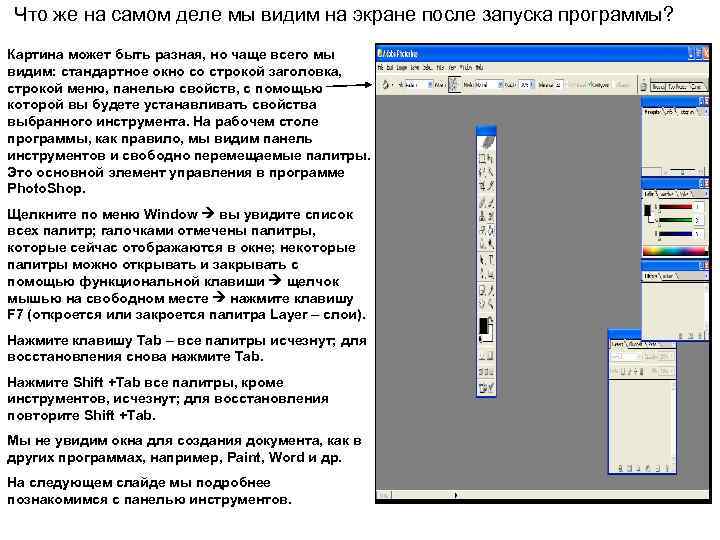Adjust the blue B slider in Color palette

(674, 234)
